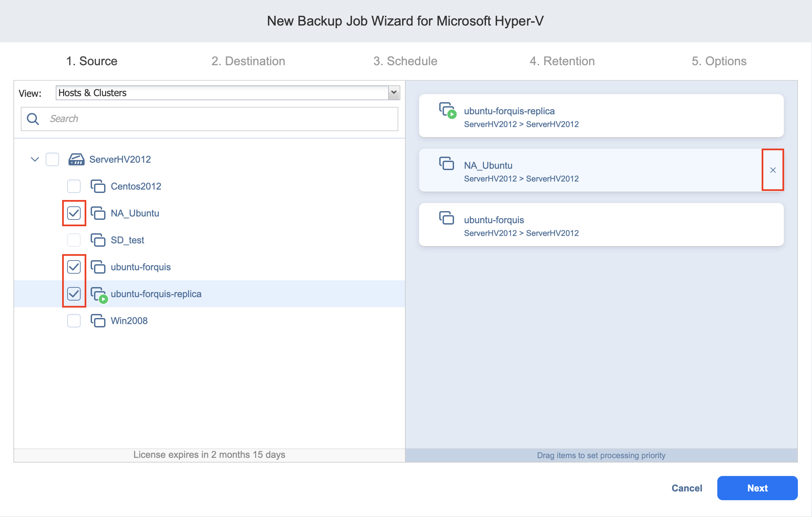Click the ServerHV2012 host server icon
Image resolution: width=812 pixels, height=517 pixels.
coord(76,159)
